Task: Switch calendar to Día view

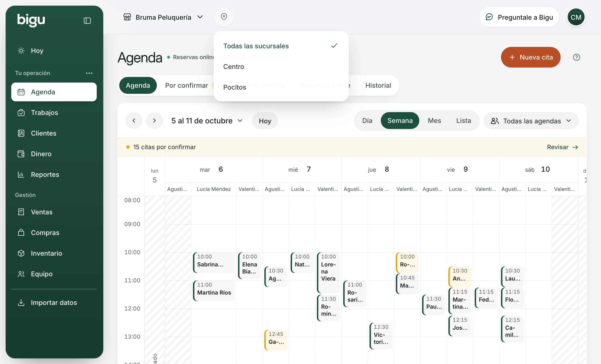Action: (x=367, y=121)
